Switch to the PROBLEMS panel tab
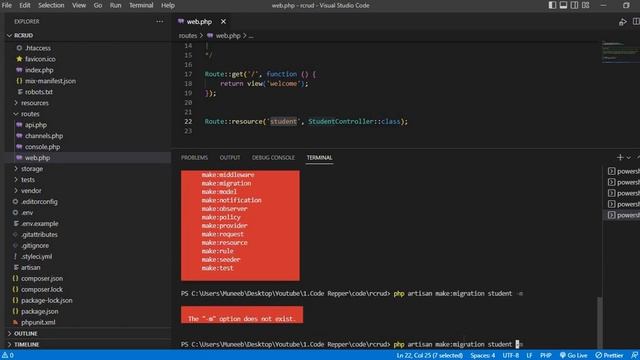This screenshot has height=360, width=640. [194, 158]
